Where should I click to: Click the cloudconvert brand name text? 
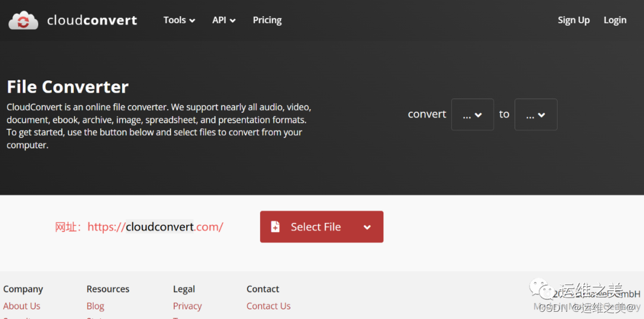click(92, 20)
